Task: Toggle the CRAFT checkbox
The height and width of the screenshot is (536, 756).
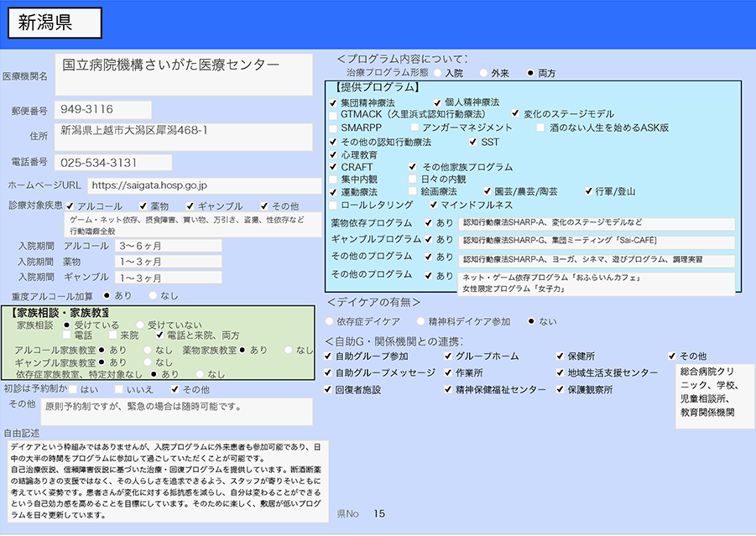Action: point(333,167)
